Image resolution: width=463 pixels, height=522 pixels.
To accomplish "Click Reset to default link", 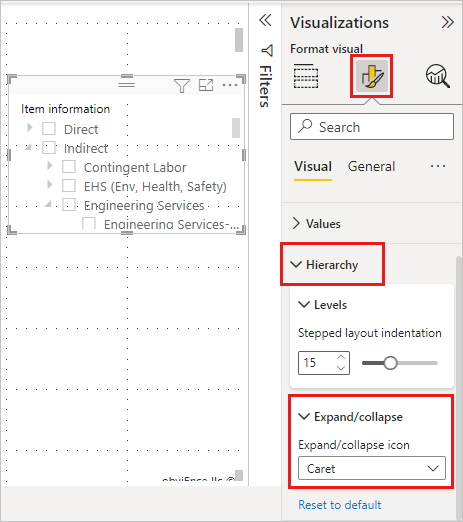I will [340, 505].
